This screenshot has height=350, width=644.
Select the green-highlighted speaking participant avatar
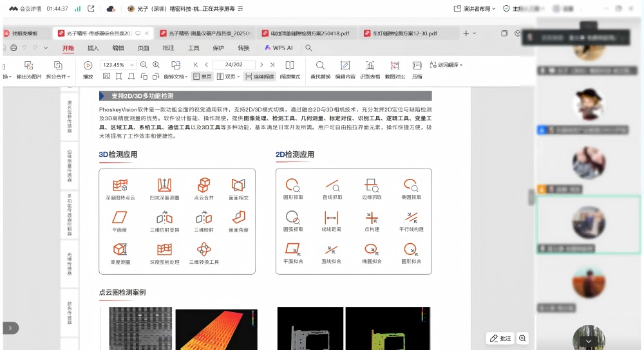[589, 223]
